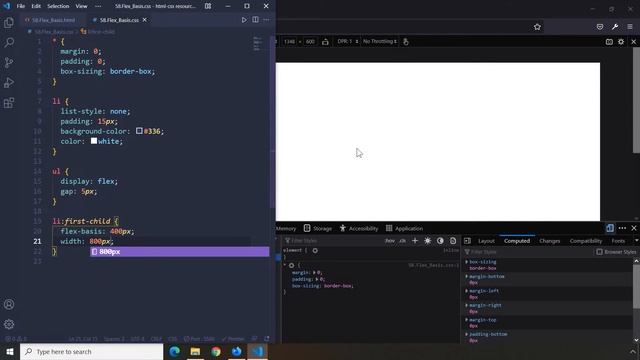Rotate the responsive viewport
Screen dimensions: 640x360
tap(325, 42)
